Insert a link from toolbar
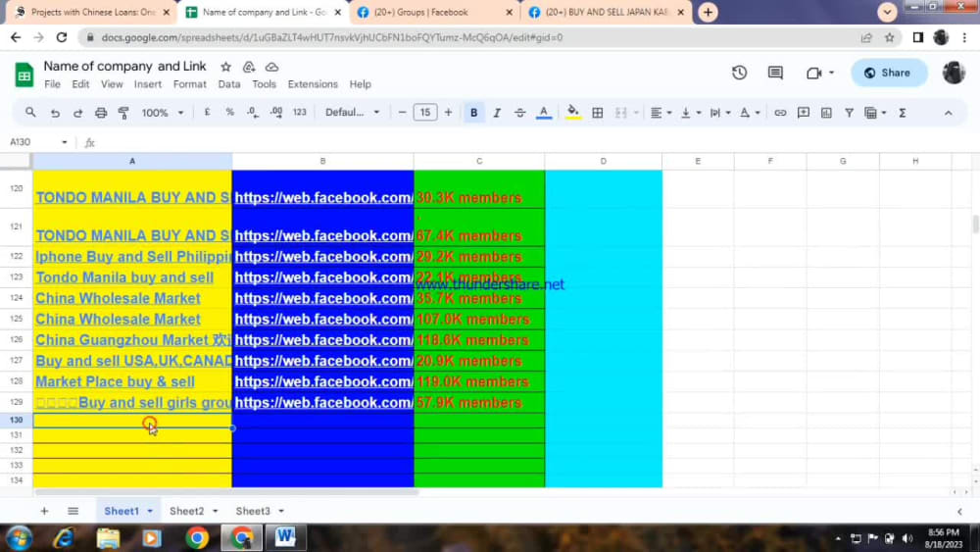This screenshot has height=552, width=980. [780, 113]
